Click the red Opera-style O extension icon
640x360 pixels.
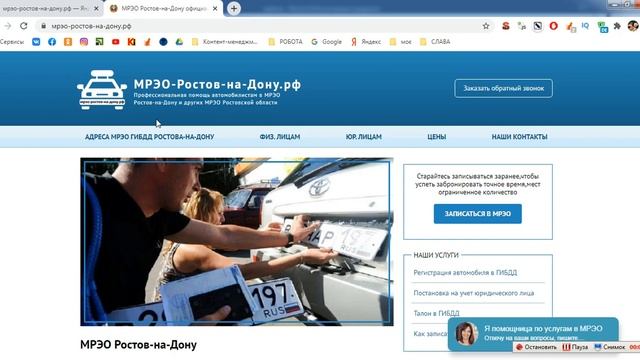click(x=553, y=26)
